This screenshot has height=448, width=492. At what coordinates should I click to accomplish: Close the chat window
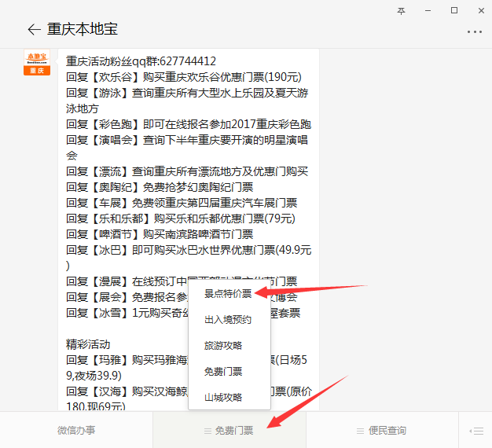[481, 11]
